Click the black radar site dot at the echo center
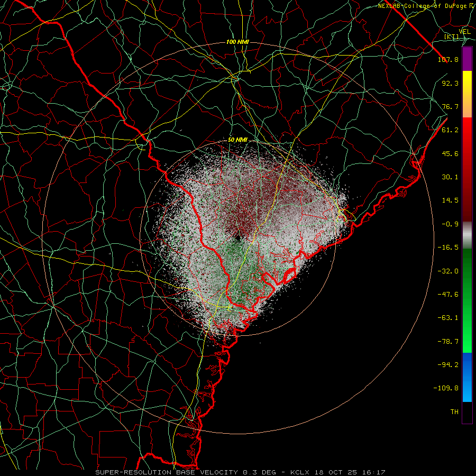 237,237
